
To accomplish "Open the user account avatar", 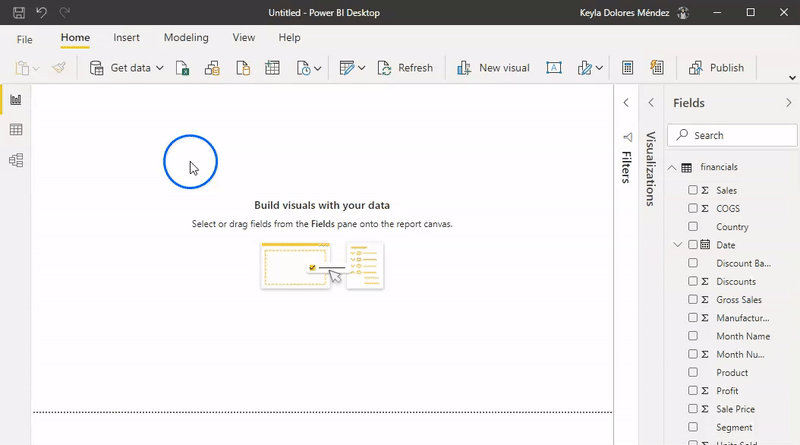I will tap(683, 13).
